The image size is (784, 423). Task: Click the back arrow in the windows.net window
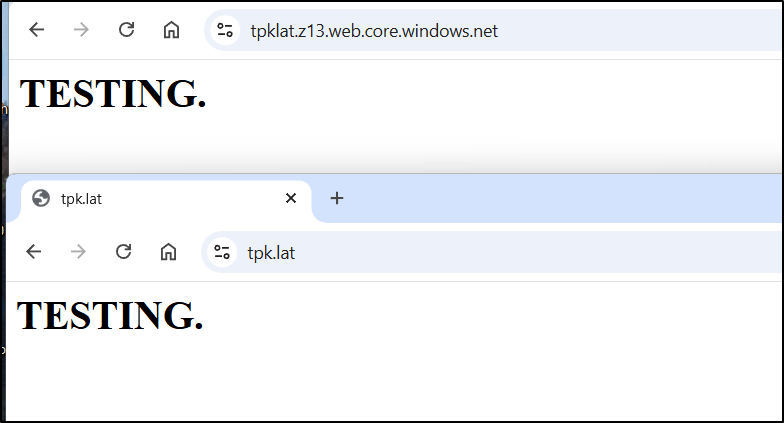37,30
